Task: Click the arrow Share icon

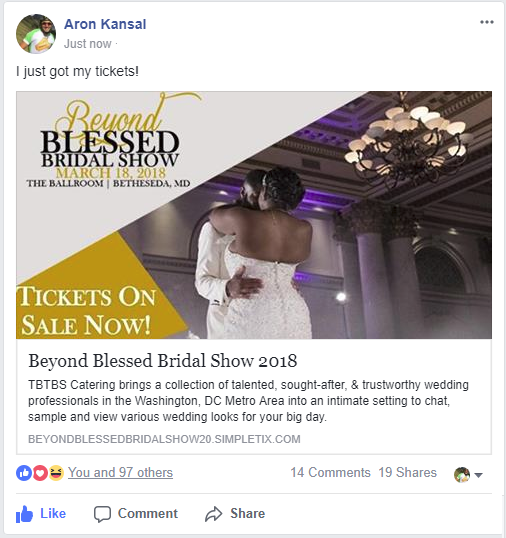Action: (x=214, y=514)
